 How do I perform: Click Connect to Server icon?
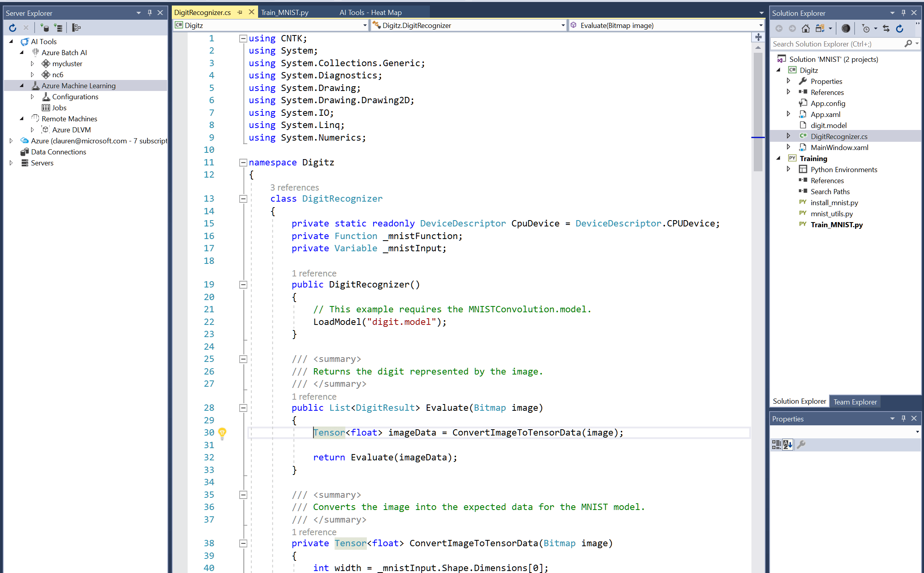pos(58,28)
